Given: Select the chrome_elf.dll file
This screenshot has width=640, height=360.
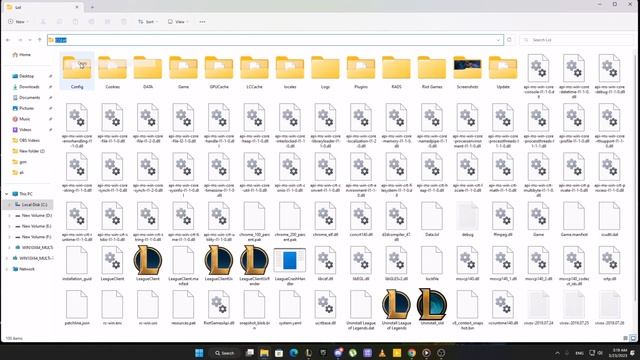Looking at the screenshot, I should tap(325, 219).
